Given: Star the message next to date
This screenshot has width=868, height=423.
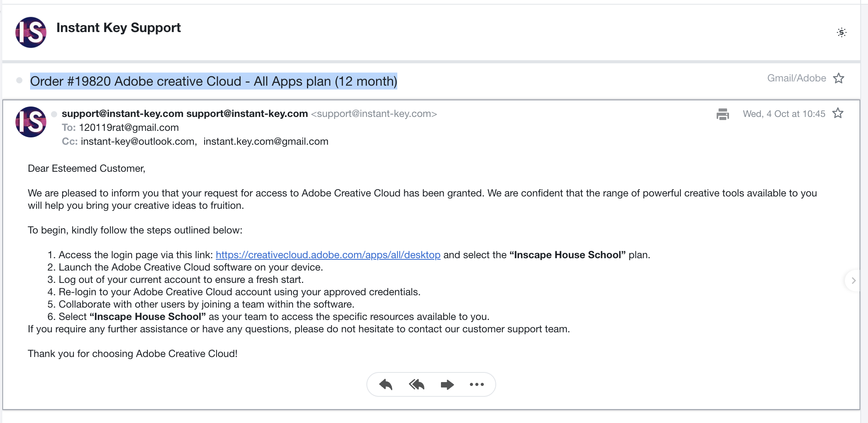Looking at the screenshot, I should tap(837, 113).
